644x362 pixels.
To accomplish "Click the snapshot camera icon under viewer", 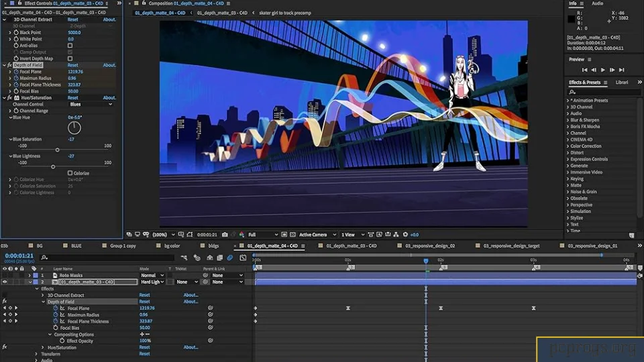I will click(225, 235).
